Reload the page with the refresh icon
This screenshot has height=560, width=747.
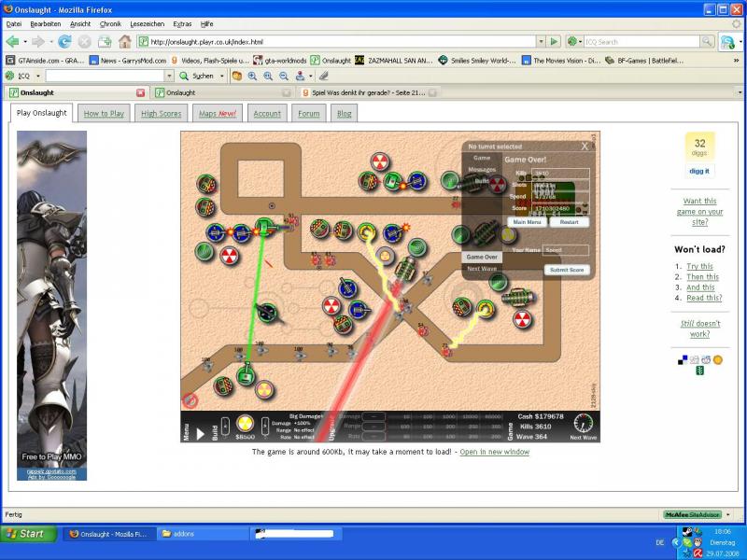tap(64, 41)
